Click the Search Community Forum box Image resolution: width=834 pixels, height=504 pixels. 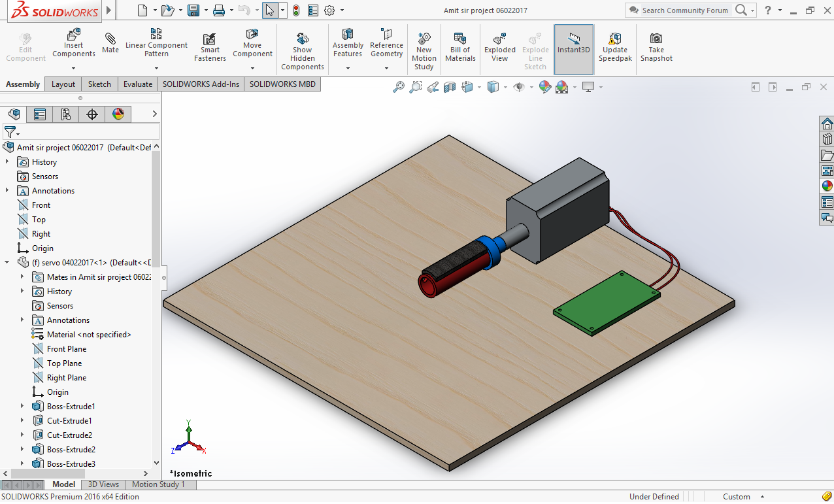click(684, 10)
